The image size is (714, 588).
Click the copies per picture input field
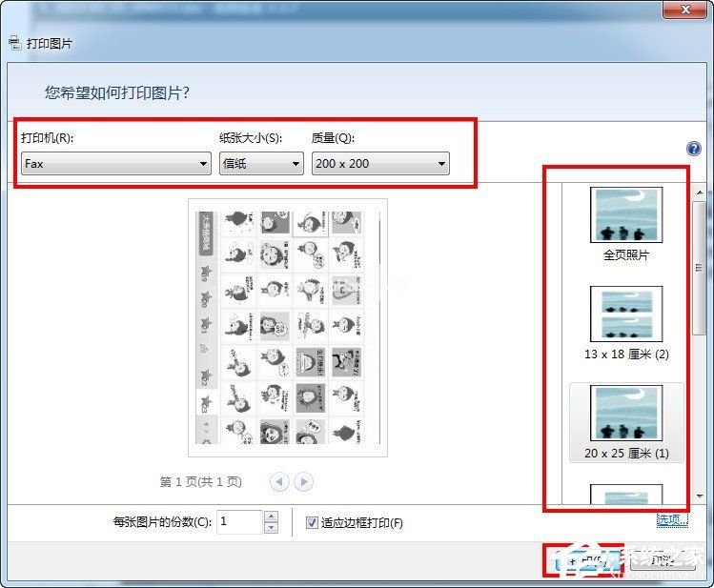pyautogui.click(x=239, y=522)
